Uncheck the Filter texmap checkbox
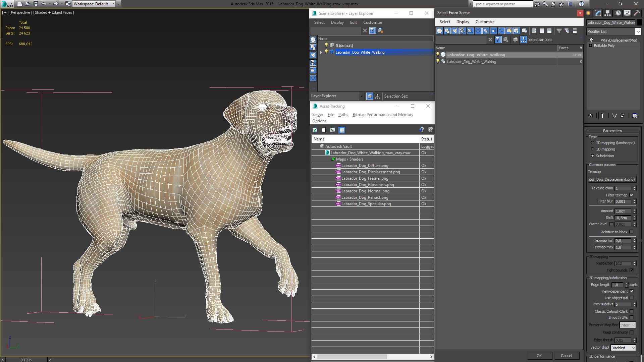 [x=632, y=195]
